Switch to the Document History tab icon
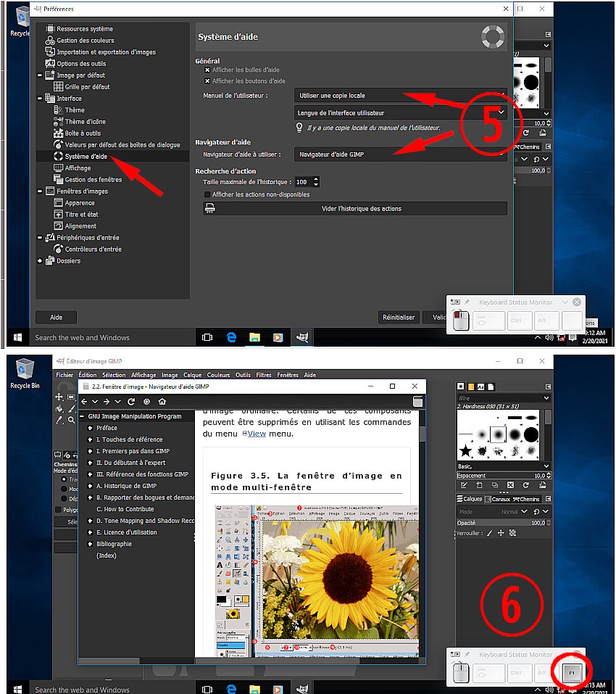 coord(491,387)
